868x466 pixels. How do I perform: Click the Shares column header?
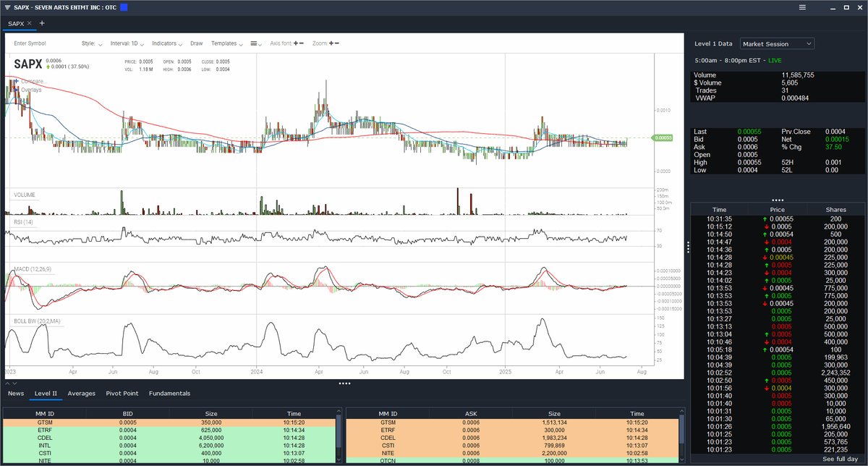[x=835, y=209]
